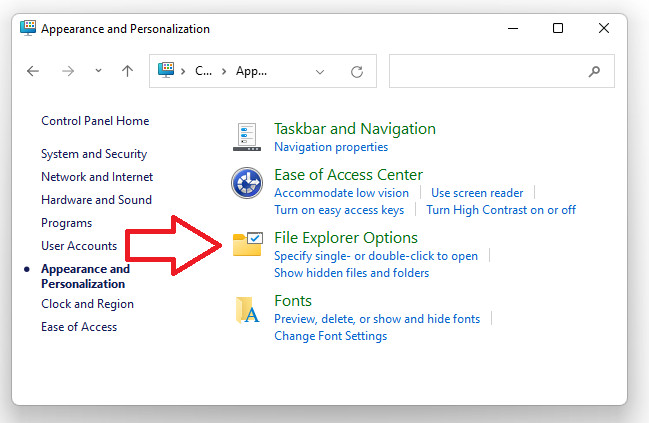Go back with the left arrow button
Screen dimensions: 649x423
pos(33,71)
